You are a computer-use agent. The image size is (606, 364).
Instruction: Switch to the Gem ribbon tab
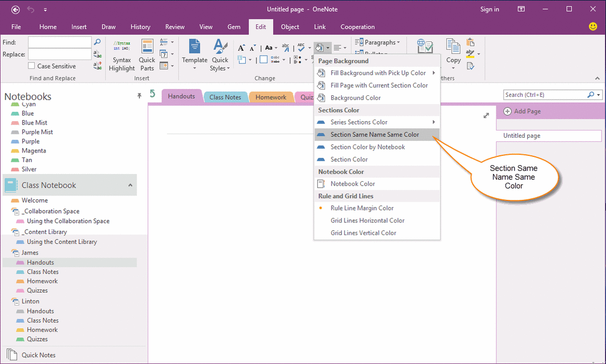[234, 26]
